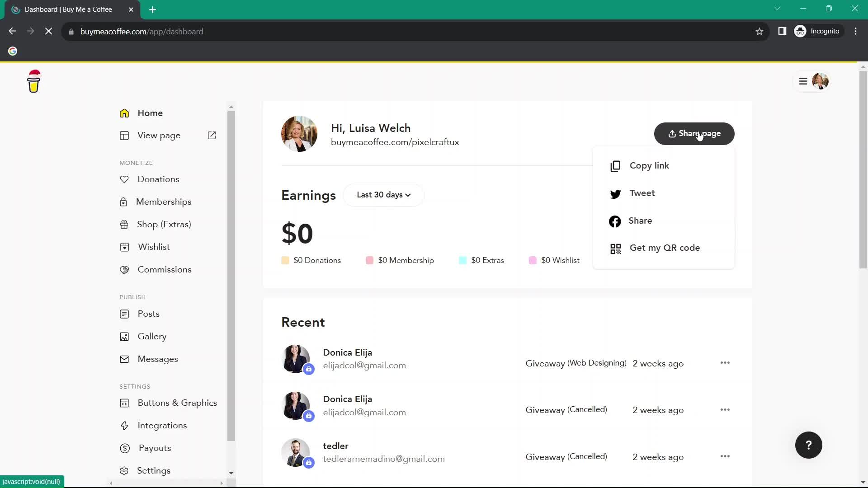Image resolution: width=868 pixels, height=488 pixels.
Task: Open Chrome three-dot menu
Action: click(855, 31)
